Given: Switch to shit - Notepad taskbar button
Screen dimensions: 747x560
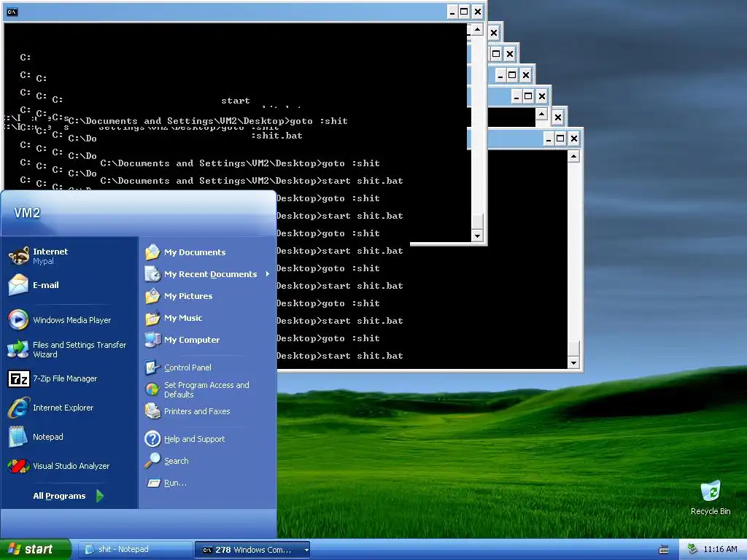Looking at the screenshot, I should coord(135,550).
